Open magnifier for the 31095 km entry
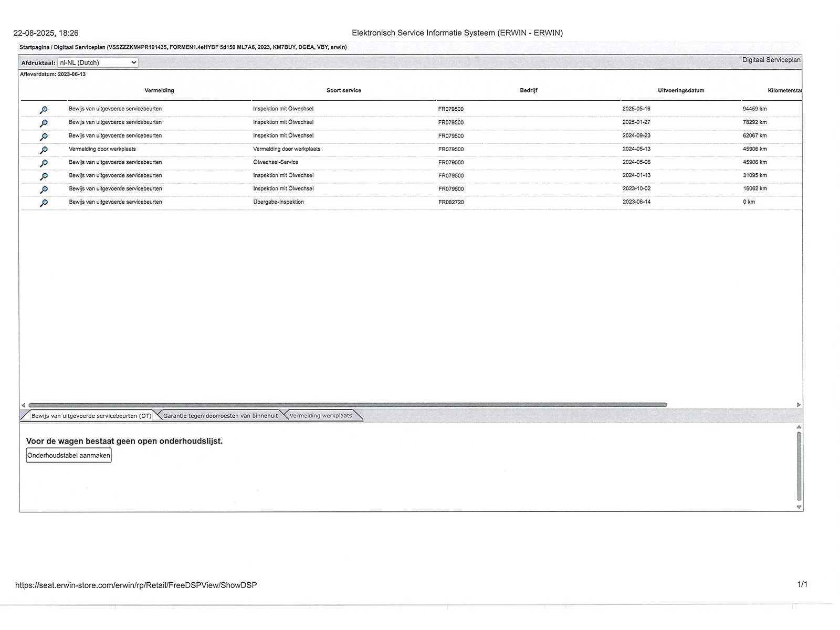This screenshot has width=840, height=630. pyautogui.click(x=44, y=176)
